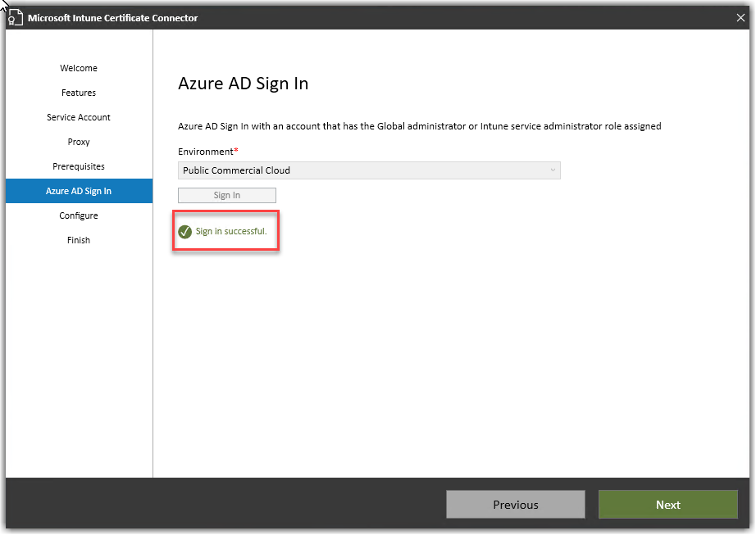Go to the Finish step

(x=79, y=240)
